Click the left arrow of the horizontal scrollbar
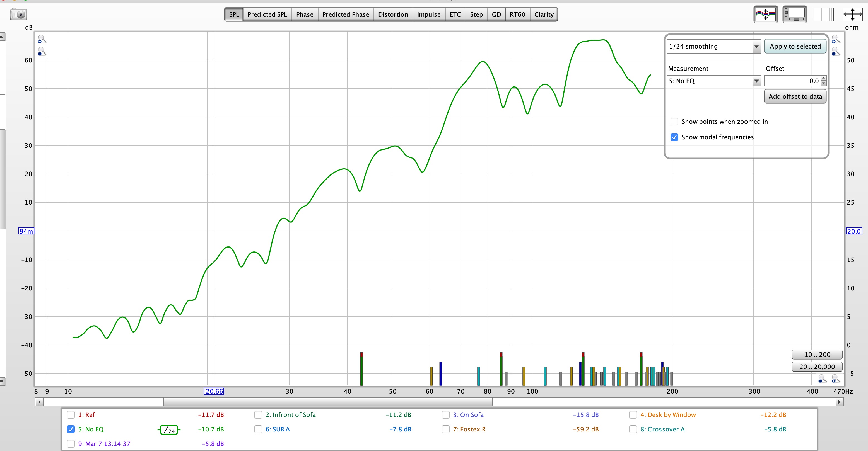 pos(39,402)
